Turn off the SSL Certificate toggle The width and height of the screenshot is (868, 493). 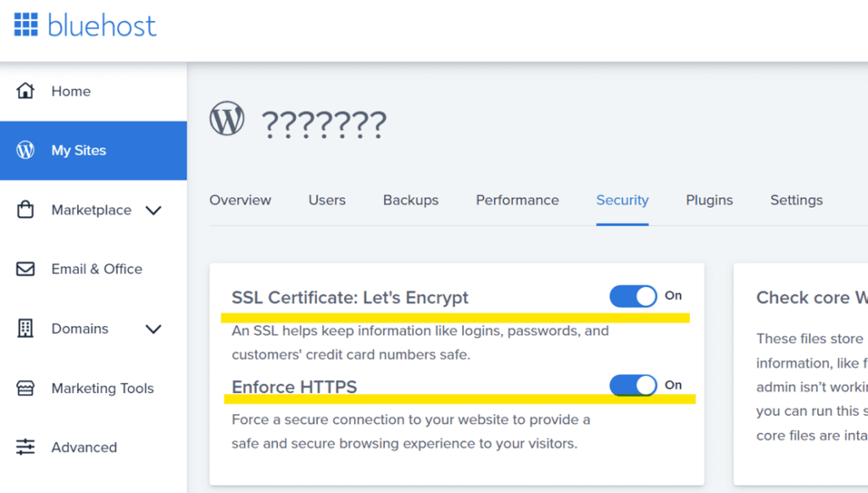coord(633,296)
